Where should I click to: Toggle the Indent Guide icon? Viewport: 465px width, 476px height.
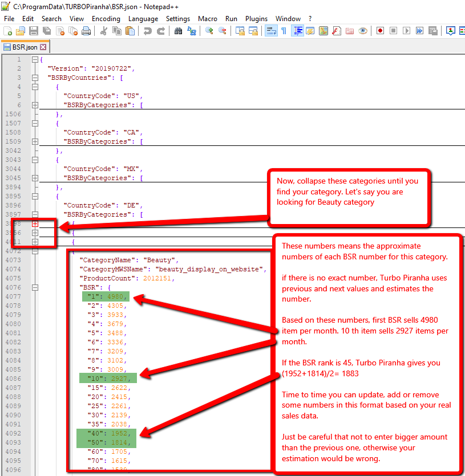pyautogui.click(x=297, y=31)
